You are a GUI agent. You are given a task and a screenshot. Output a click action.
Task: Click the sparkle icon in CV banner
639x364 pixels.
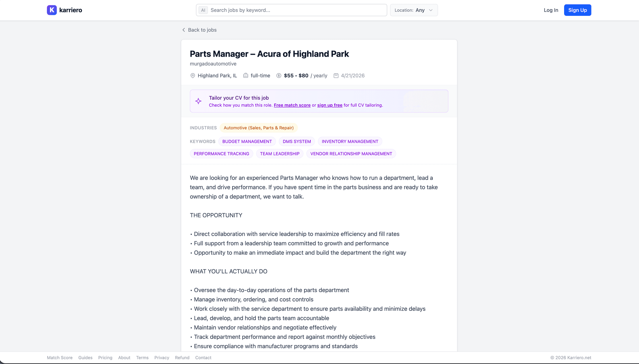(198, 101)
